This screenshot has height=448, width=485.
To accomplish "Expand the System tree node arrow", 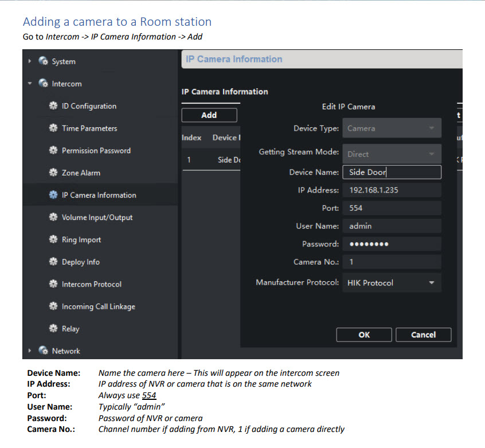I will [30, 61].
